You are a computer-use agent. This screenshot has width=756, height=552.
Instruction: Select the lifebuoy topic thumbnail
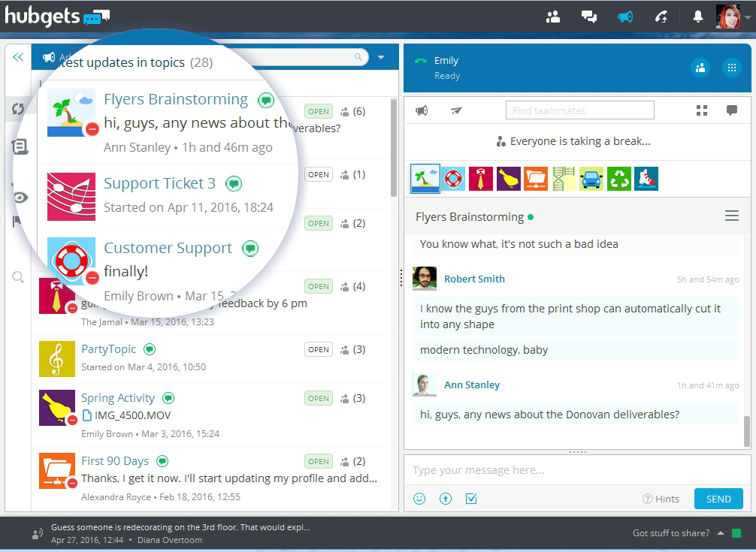453,179
